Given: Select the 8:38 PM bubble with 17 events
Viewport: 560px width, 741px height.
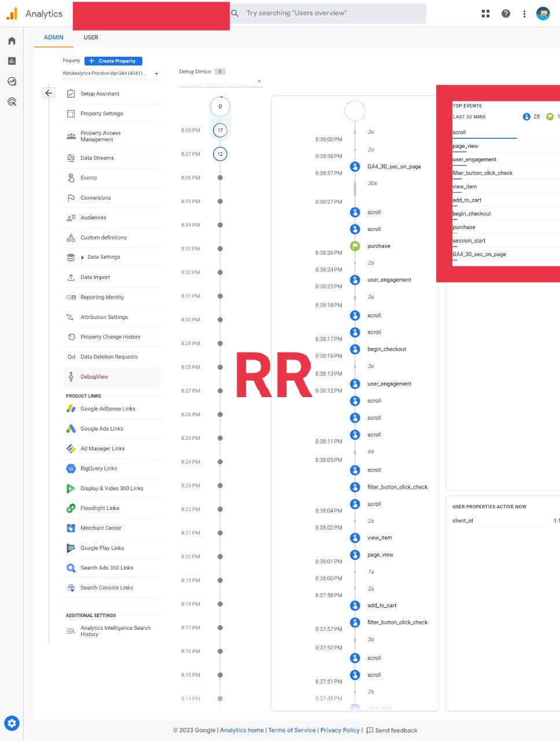Looking at the screenshot, I should pyautogui.click(x=220, y=130).
